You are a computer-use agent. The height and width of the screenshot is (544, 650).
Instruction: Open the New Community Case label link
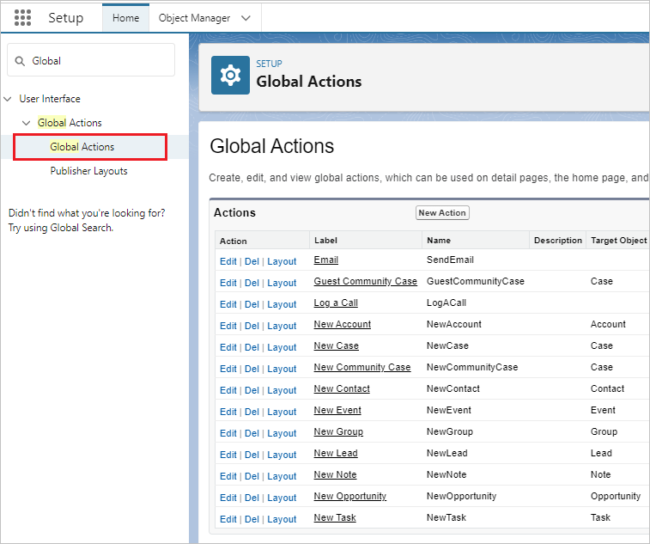click(x=362, y=367)
